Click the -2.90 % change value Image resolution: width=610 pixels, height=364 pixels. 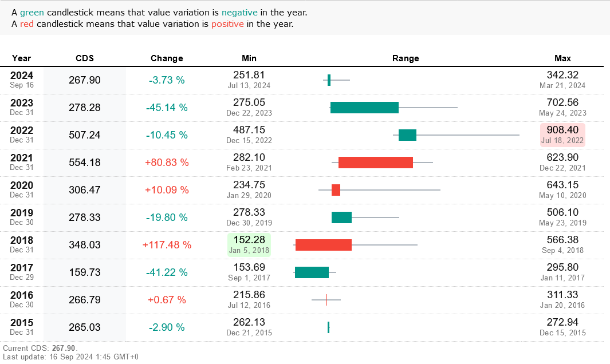point(167,327)
